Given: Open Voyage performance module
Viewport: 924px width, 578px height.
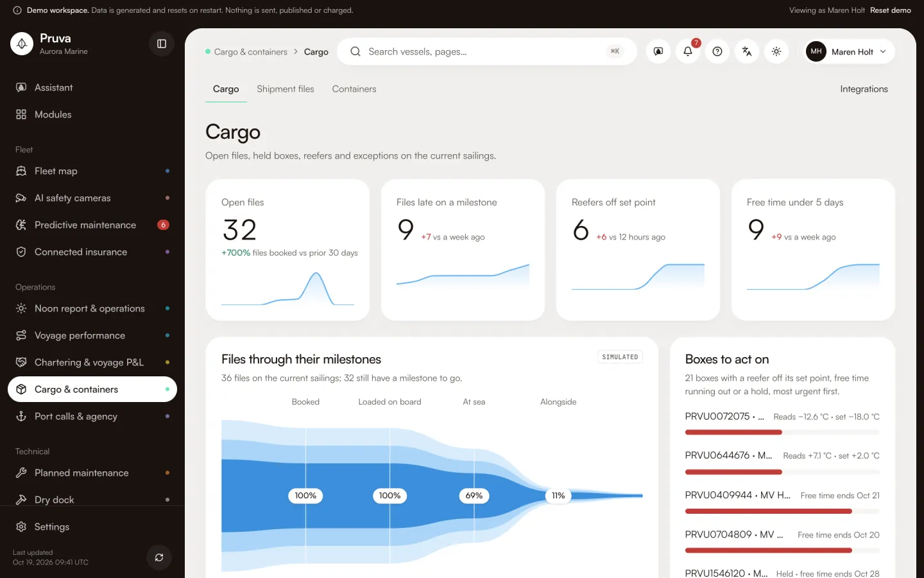Looking at the screenshot, I should [x=92, y=335].
